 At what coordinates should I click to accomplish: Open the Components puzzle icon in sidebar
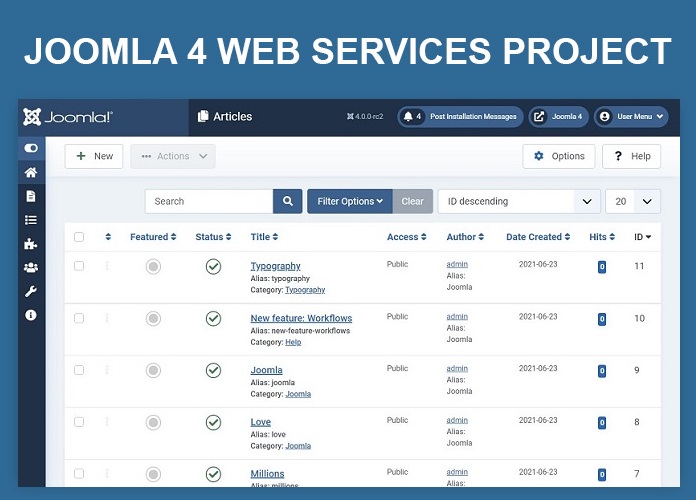[31, 244]
